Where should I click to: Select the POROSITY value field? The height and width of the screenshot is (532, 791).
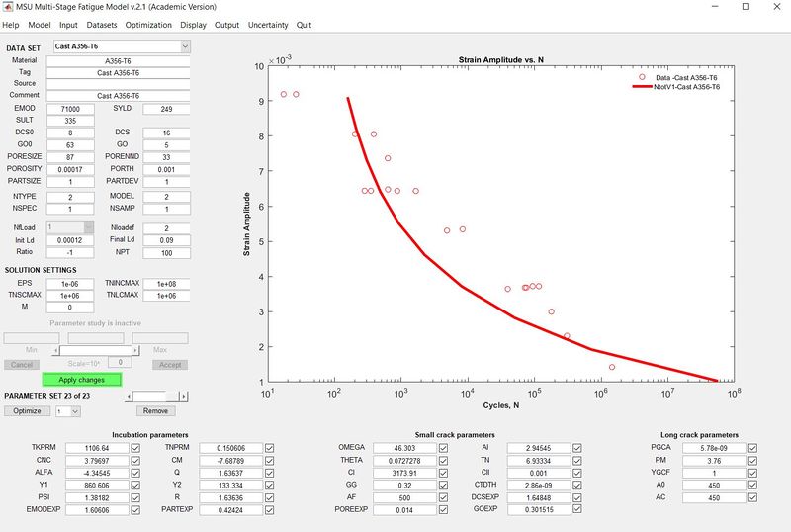click(69, 170)
